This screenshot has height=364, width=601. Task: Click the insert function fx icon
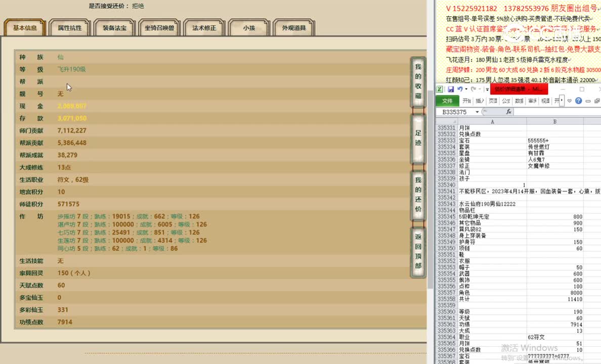tap(508, 112)
